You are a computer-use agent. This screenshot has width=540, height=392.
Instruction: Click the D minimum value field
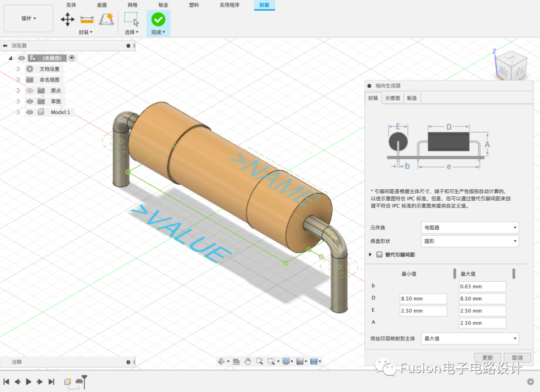[423, 299]
